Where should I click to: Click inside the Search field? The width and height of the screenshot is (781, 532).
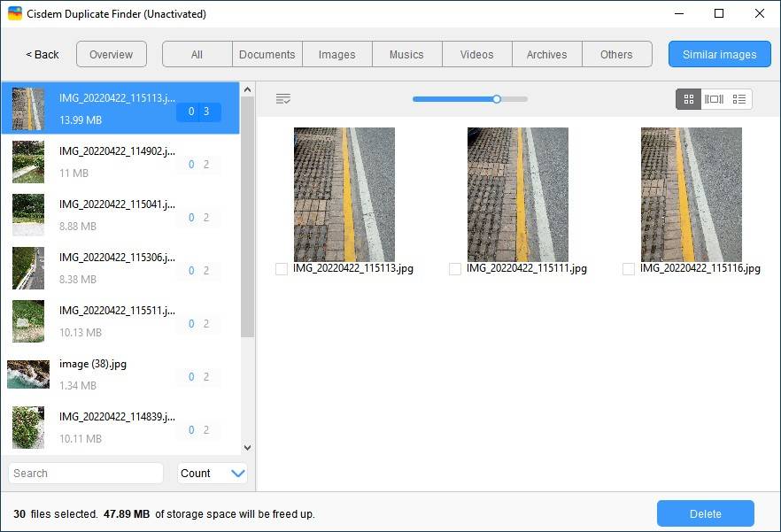tap(85, 473)
